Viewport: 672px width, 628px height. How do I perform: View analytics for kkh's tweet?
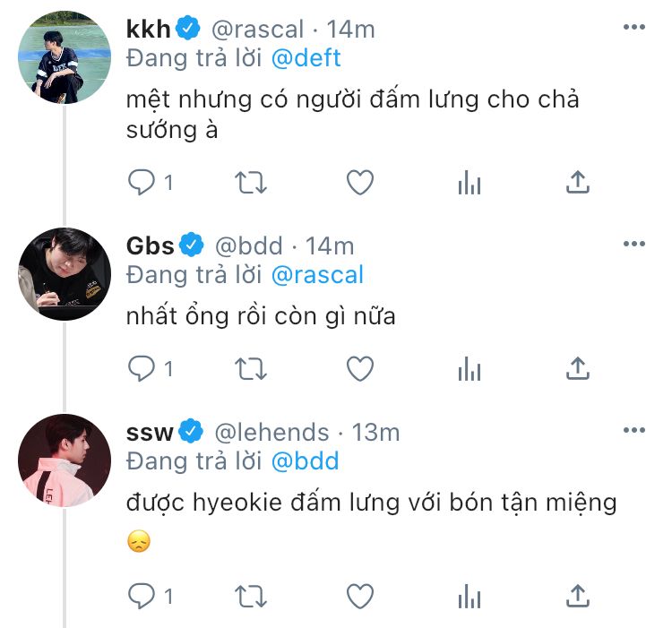(x=469, y=183)
